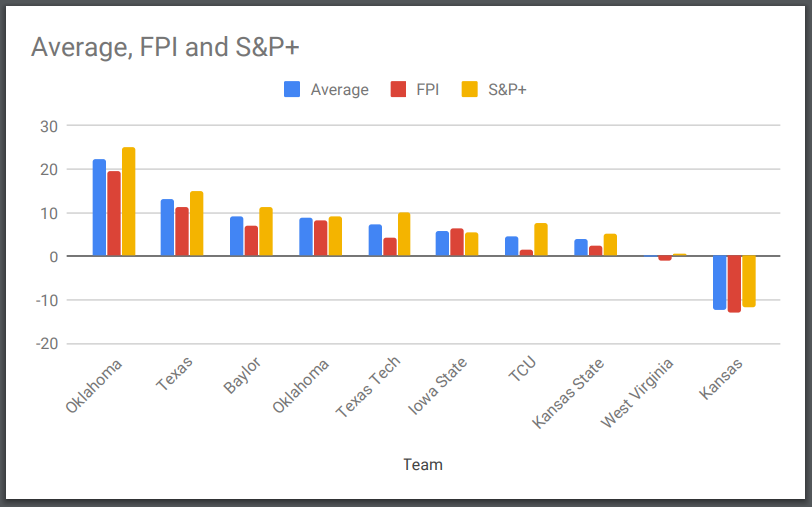
Task: Click Baylor's blue Average bar
Action: coord(236,237)
